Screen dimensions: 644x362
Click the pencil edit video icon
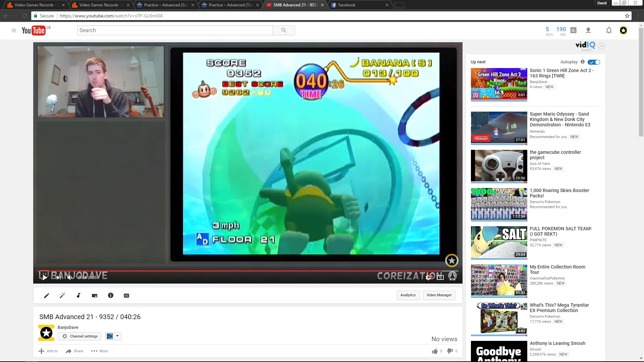[47, 295]
